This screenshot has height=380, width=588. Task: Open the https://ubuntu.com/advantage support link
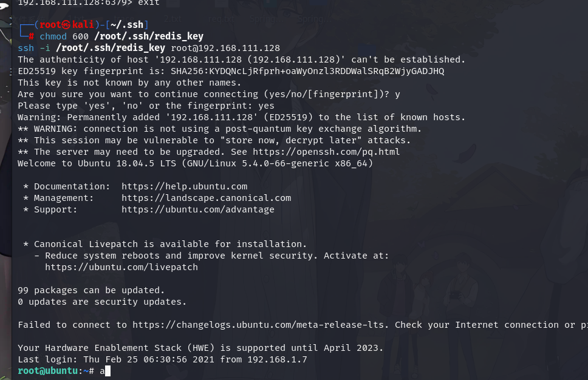198,209
